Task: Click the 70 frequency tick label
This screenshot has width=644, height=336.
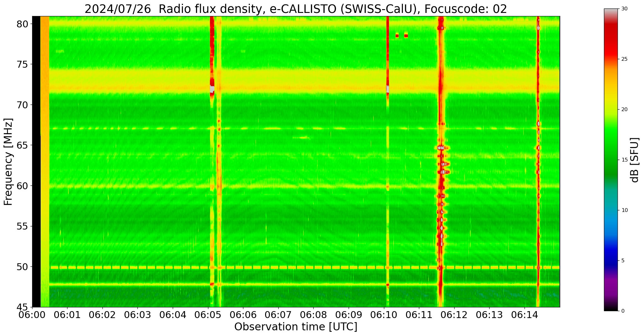Action: [22, 105]
